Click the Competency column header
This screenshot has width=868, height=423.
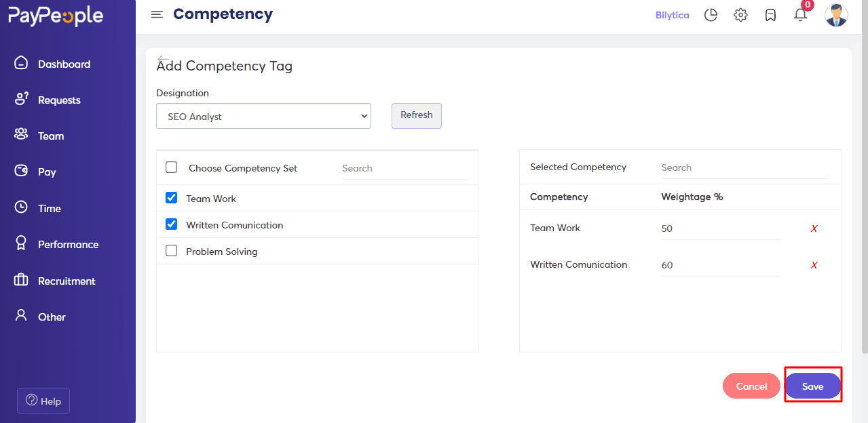(x=559, y=197)
